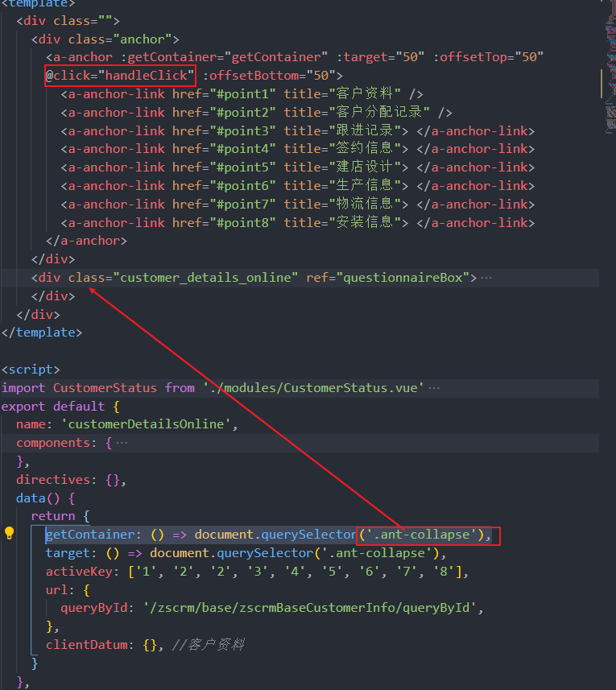Click href="#point6" in anchor link
The height and width of the screenshot is (690, 616).
point(224,186)
